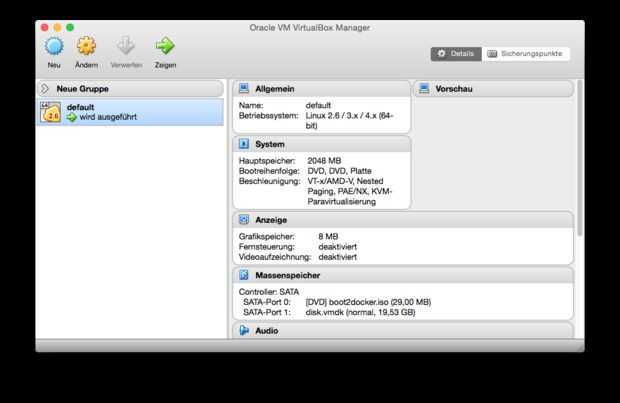Close the VirtualBox Manager window
620x403 pixels.
pyautogui.click(x=44, y=27)
